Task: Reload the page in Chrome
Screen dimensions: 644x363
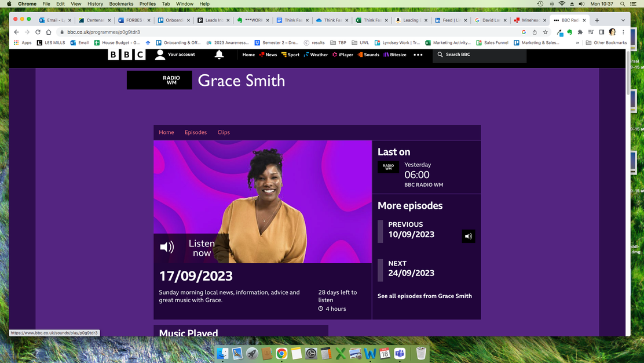Action: [38, 32]
